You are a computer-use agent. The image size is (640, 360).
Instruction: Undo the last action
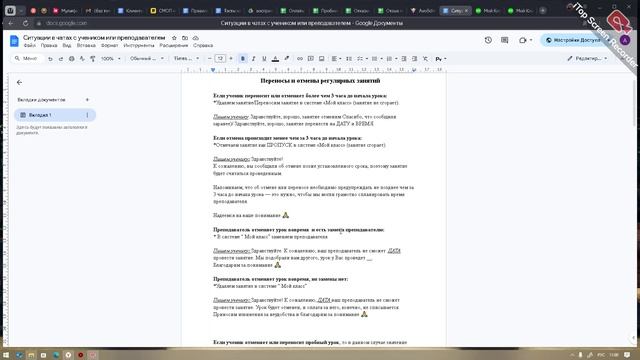pyautogui.click(x=50, y=59)
